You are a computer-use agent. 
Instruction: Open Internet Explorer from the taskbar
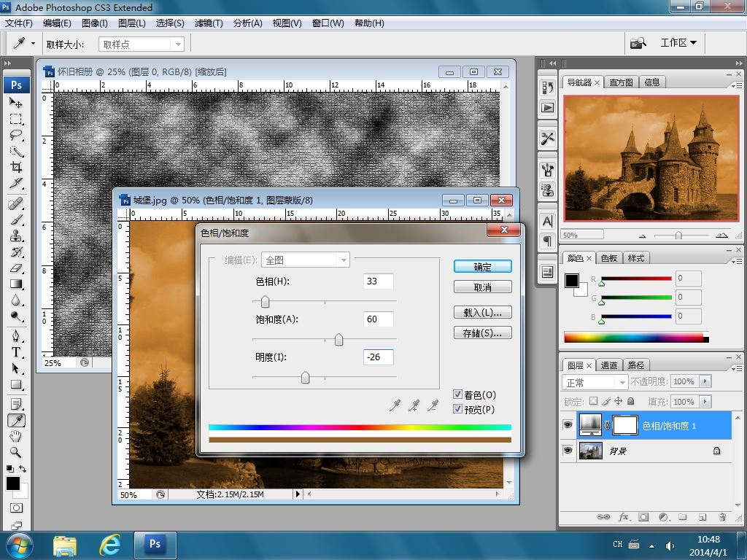click(109, 544)
